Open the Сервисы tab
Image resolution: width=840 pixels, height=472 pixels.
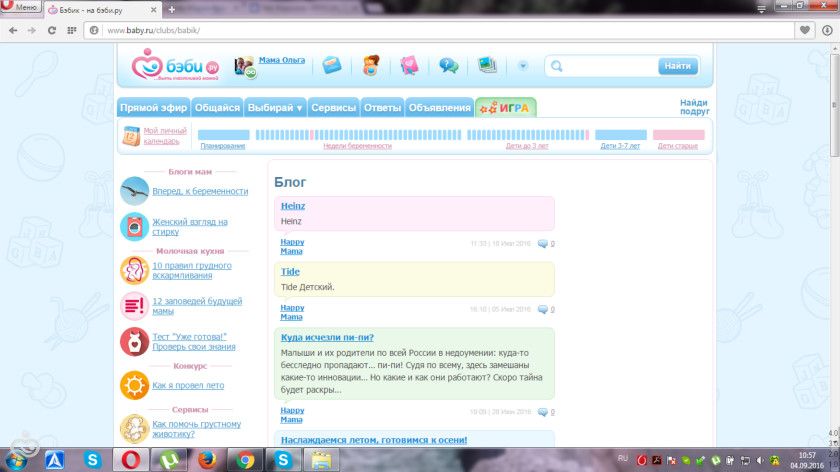pos(333,108)
